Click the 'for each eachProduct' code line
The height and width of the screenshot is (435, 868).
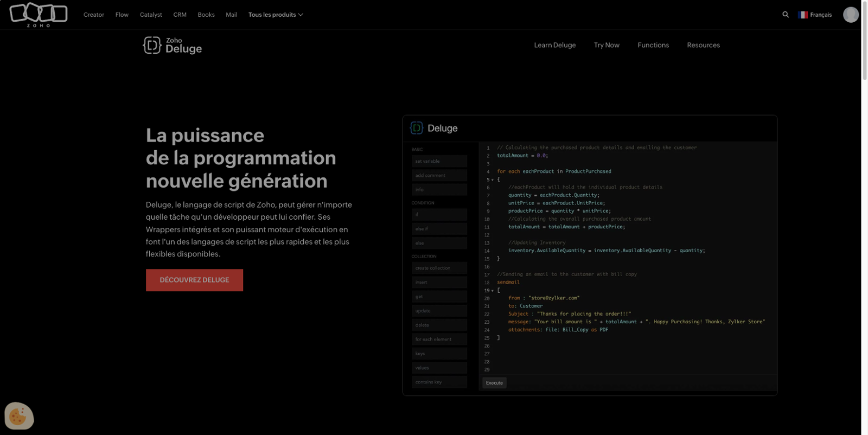[554, 171]
